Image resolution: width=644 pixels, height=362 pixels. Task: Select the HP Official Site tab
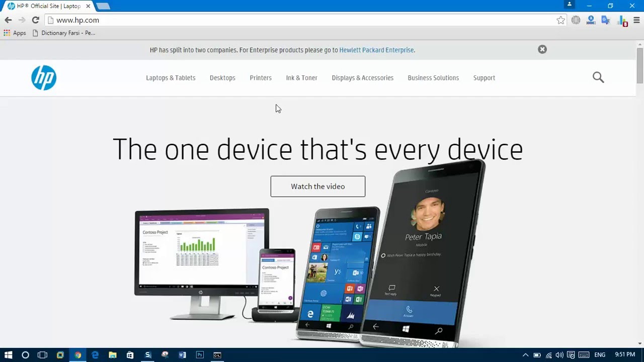click(48, 6)
